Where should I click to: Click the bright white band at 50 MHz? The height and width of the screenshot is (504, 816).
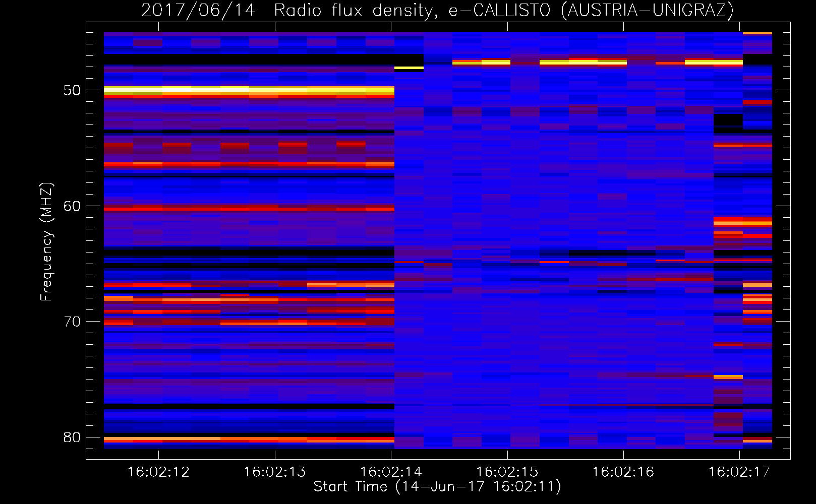click(249, 90)
